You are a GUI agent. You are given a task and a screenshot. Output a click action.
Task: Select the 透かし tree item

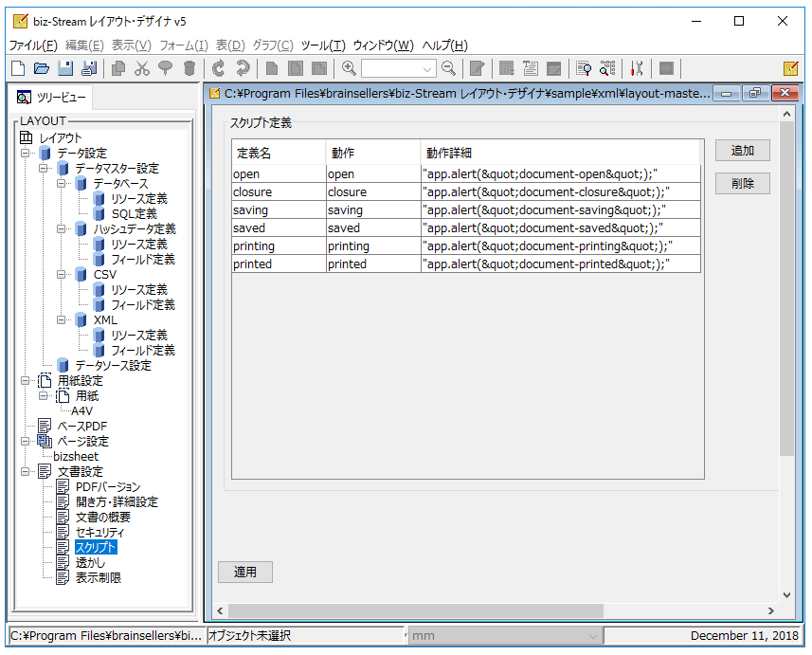90,563
